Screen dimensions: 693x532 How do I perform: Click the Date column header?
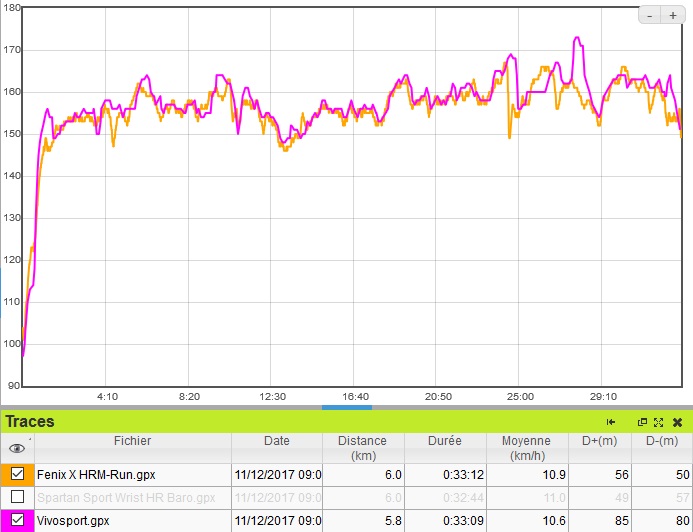277,441
